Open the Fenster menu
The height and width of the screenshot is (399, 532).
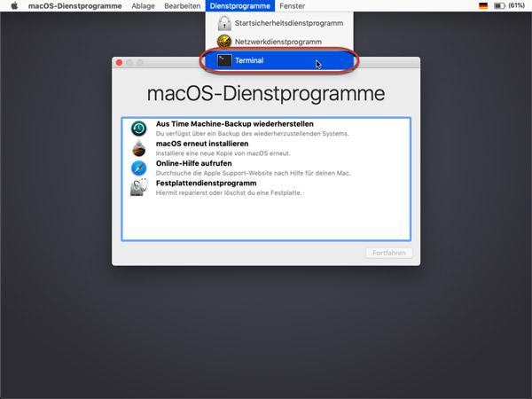pos(292,6)
